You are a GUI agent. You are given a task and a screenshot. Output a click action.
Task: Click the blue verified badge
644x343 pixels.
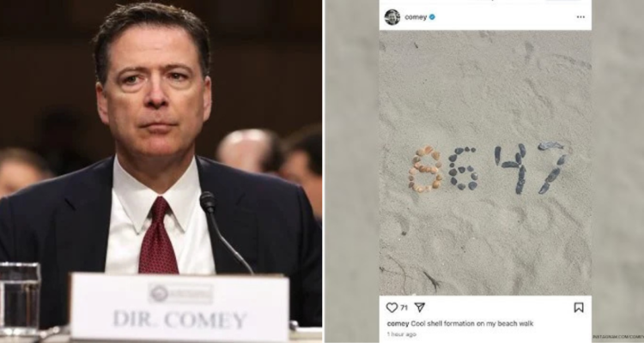pos(432,17)
